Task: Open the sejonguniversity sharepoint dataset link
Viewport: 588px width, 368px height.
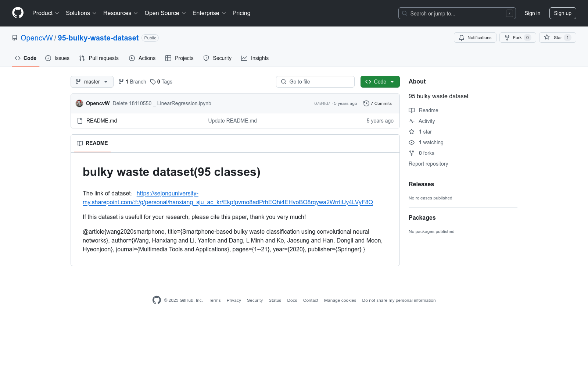Action: coord(228,198)
